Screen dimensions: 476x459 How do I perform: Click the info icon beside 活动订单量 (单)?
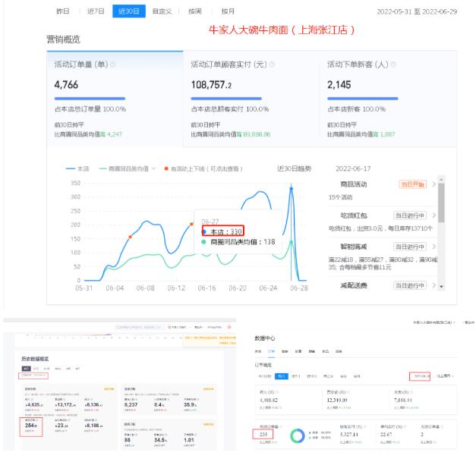pyautogui.click(x=112, y=64)
